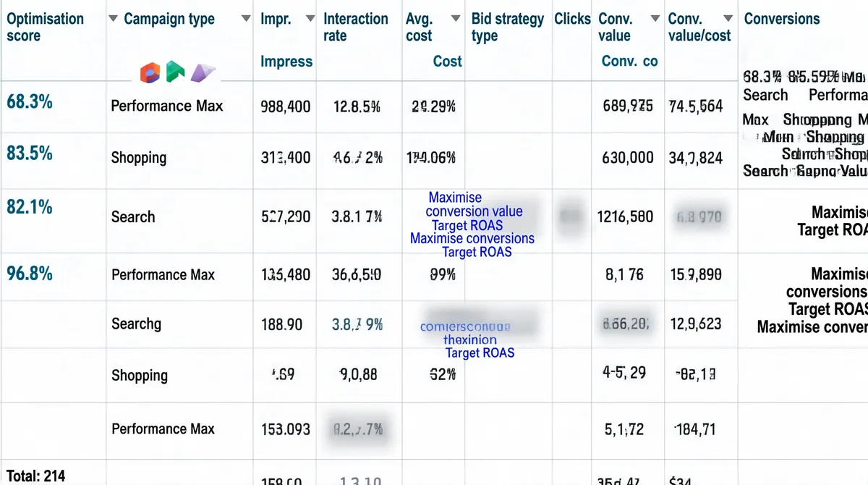The height and width of the screenshot is (485, 868).
Task: Click the orange hexagon icon under Campaign type
Action: [150, 72]
